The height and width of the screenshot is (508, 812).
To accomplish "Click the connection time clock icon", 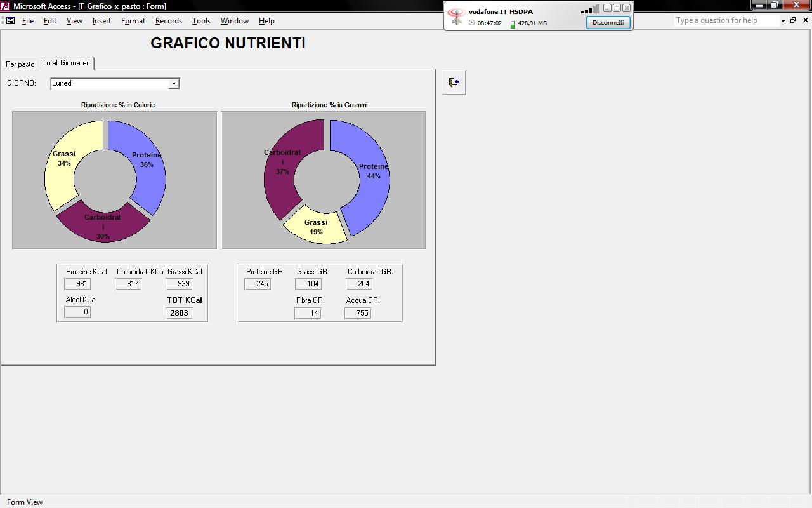I will (x=471, y=23).
